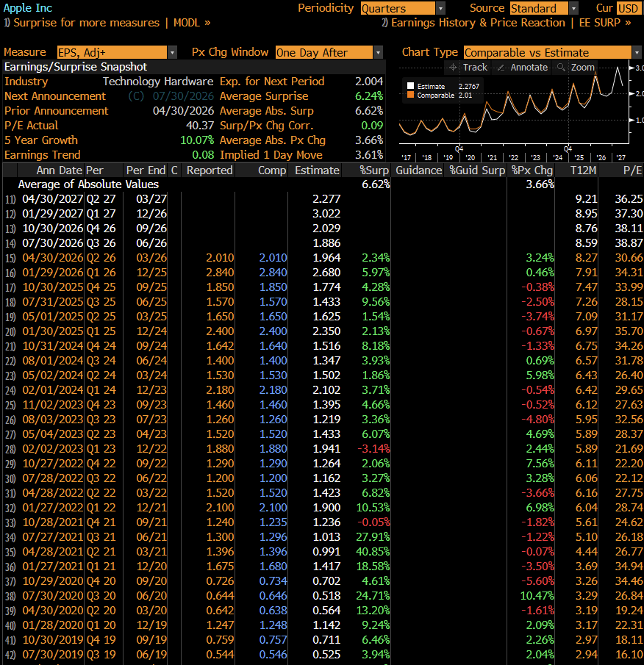The height and width of the screenshot is (665, 644).
Task: Click the EPS, Adj+ measure field
Action: coord(112,53)
